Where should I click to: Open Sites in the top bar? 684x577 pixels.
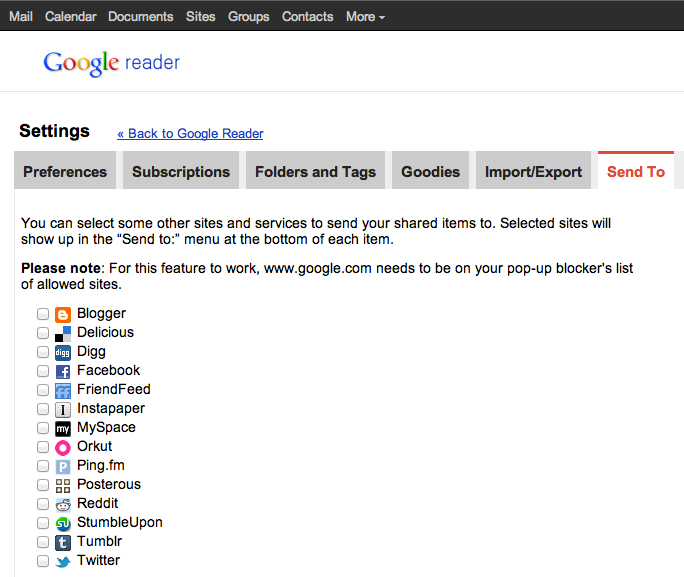[201, 17]
